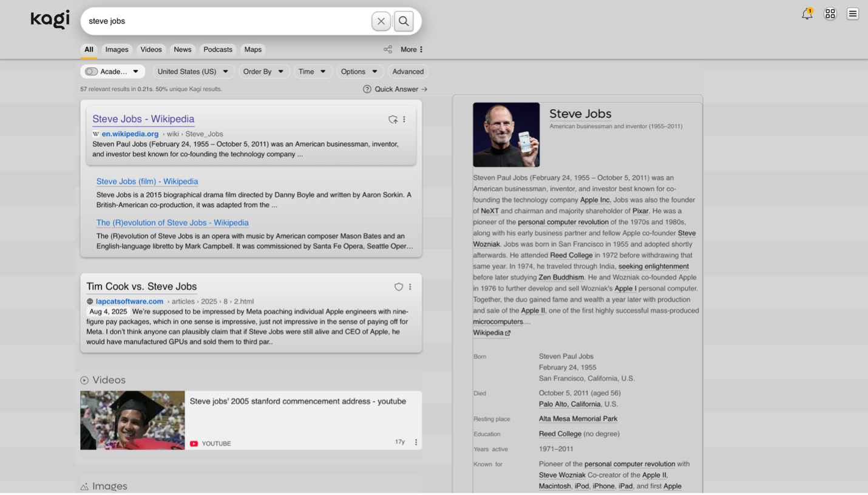The image size is (868, 495).
Task: Open the Steve Jobs - Wikipedia result
Action: [x=143, y=119]
